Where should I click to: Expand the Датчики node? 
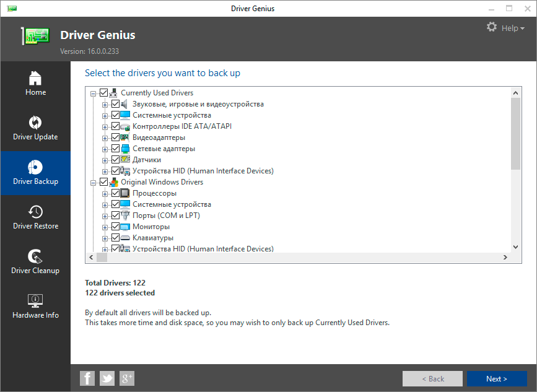[x=105, y=160]
